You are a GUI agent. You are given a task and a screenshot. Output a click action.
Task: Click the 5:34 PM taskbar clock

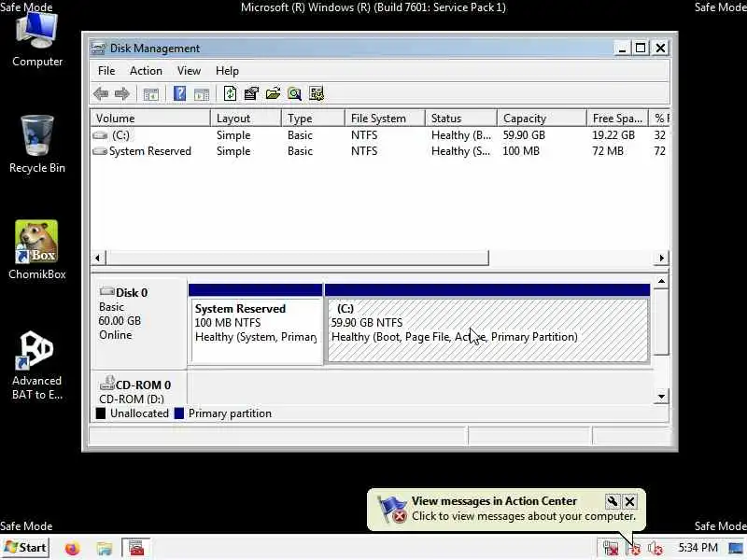tap(698, 548)
